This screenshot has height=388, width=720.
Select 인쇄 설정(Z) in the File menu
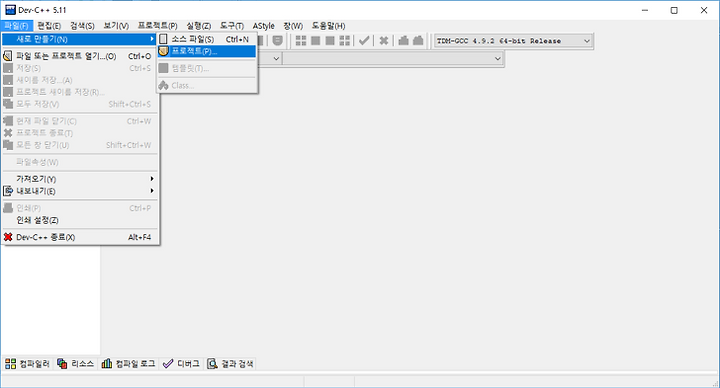[80, 220]
